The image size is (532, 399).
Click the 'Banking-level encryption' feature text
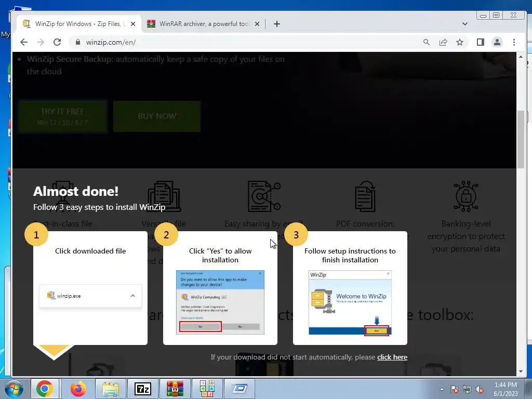click(x=466, y=236)
